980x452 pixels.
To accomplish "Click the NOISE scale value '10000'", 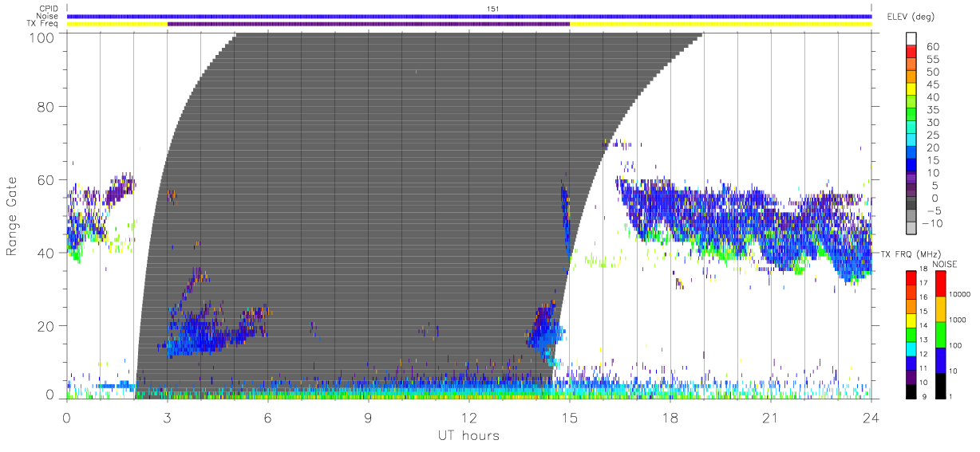I will tap(960, 294).
